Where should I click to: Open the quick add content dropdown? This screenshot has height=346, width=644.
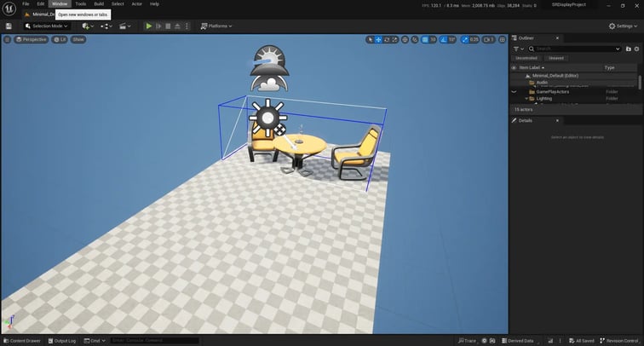[88, 26]
